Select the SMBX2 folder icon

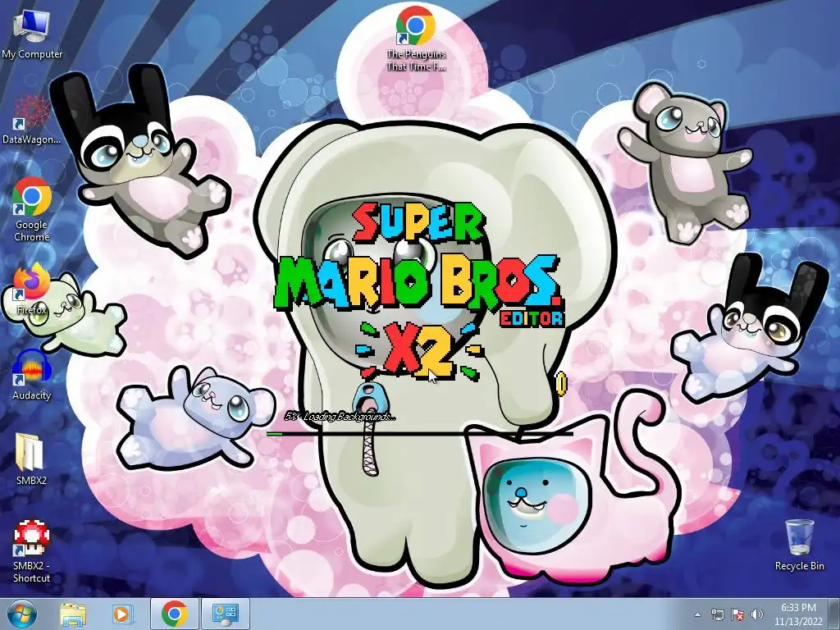tap(30, 459)
